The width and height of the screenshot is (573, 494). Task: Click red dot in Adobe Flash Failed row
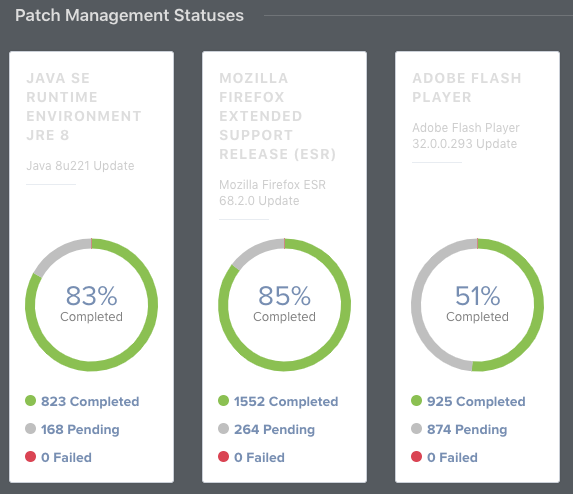point(417,456)
